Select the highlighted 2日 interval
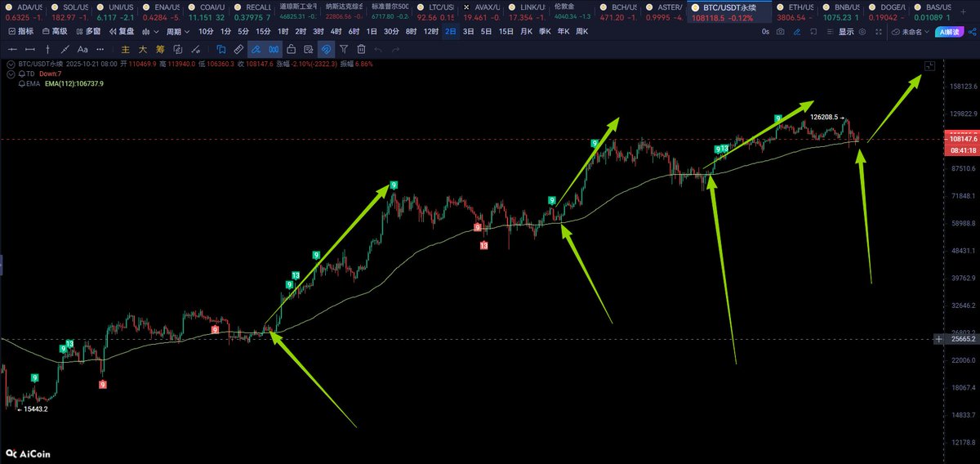Viewport: 980px width, 464px height. 451,31
